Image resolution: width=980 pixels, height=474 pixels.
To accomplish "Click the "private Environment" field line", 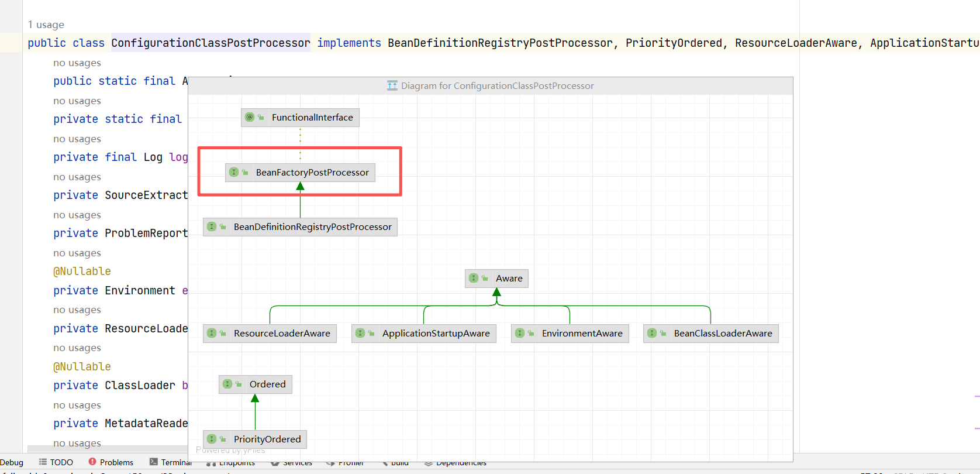I will 120,290.
